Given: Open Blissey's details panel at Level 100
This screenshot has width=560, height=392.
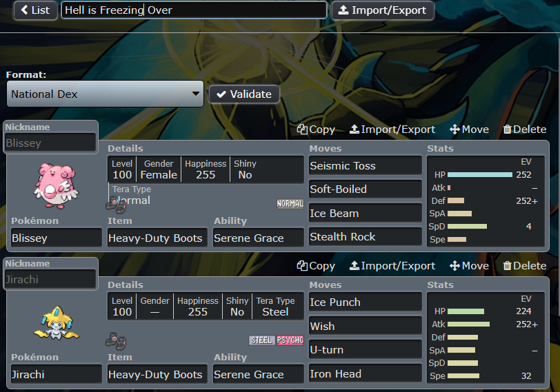Looking at the screenshot, I should [x=122, y=169].
